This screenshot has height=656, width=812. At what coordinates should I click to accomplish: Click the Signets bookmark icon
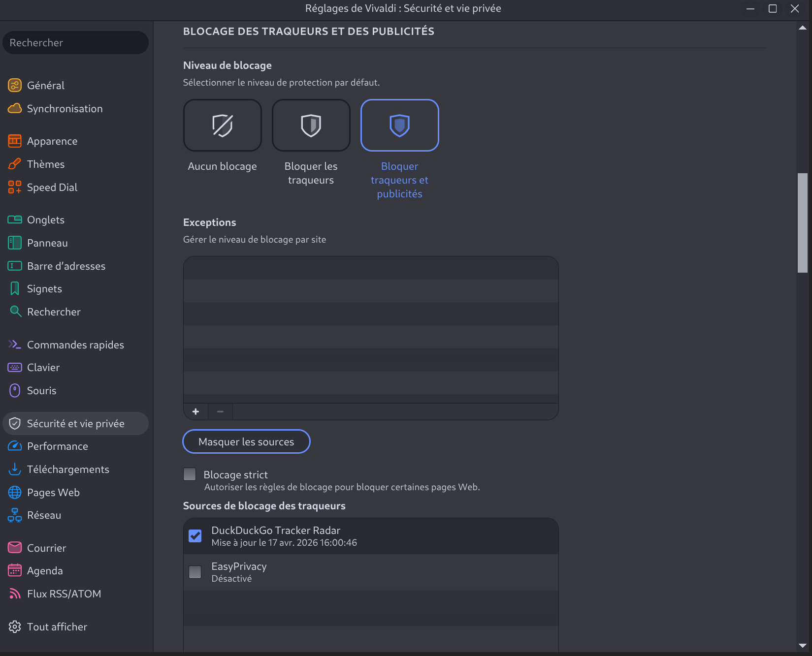[15, 289]
